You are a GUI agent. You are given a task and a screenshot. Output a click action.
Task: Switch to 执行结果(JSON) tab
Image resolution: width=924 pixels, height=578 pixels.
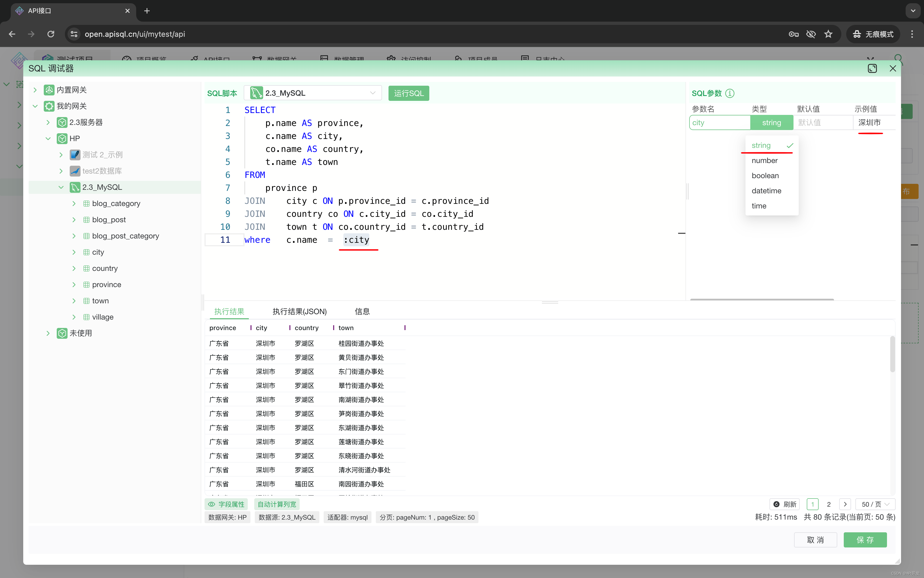(299, 311)
